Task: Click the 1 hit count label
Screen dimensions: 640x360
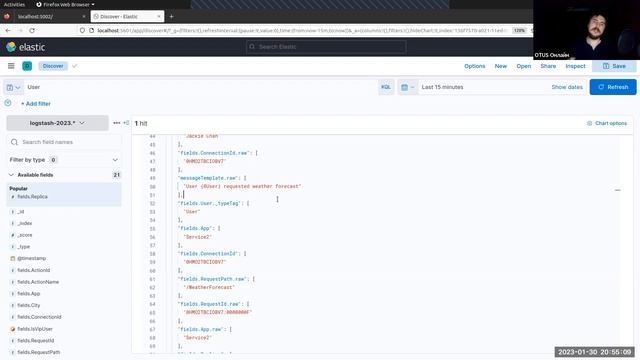Action: tap(141, 123)
